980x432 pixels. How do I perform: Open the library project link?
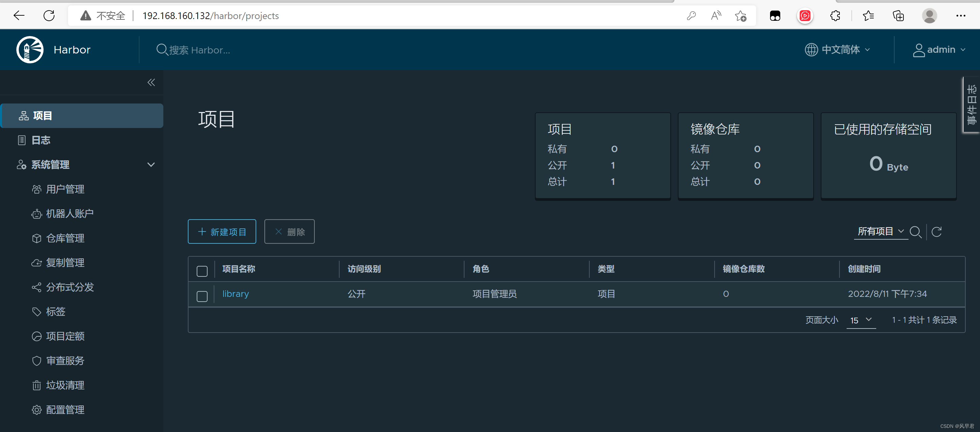pos(235,293)
